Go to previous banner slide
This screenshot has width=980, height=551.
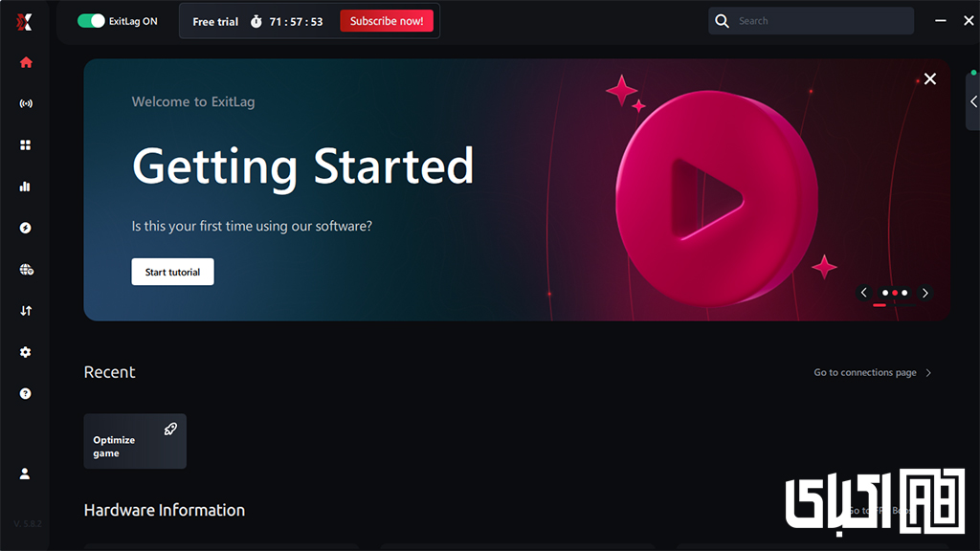click(864, 293)
